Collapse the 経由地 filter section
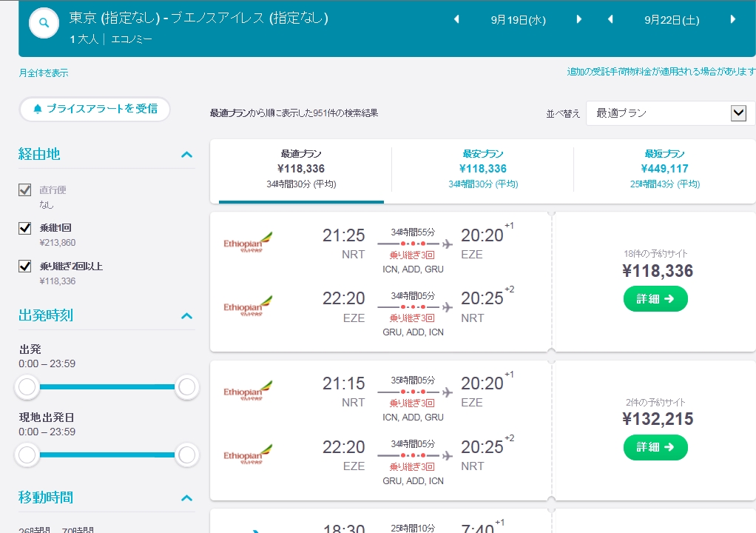The image size is (756, 533). (186, 155)
